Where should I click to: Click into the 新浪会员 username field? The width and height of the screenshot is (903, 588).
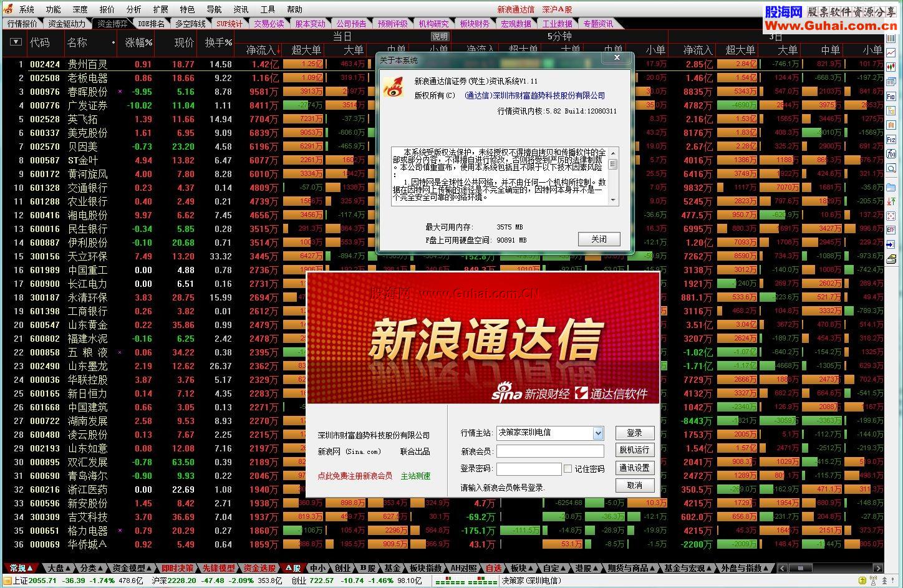550,451
